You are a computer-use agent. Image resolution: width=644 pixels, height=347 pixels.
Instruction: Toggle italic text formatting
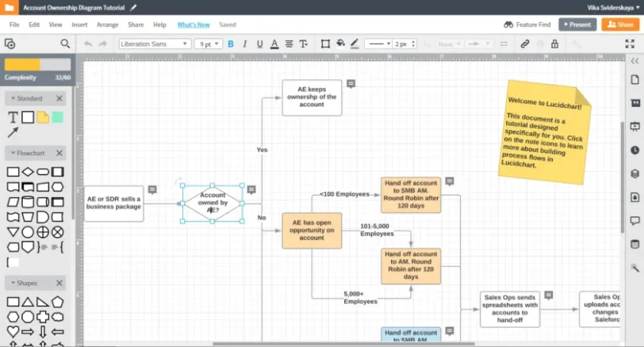coord(245,44)
